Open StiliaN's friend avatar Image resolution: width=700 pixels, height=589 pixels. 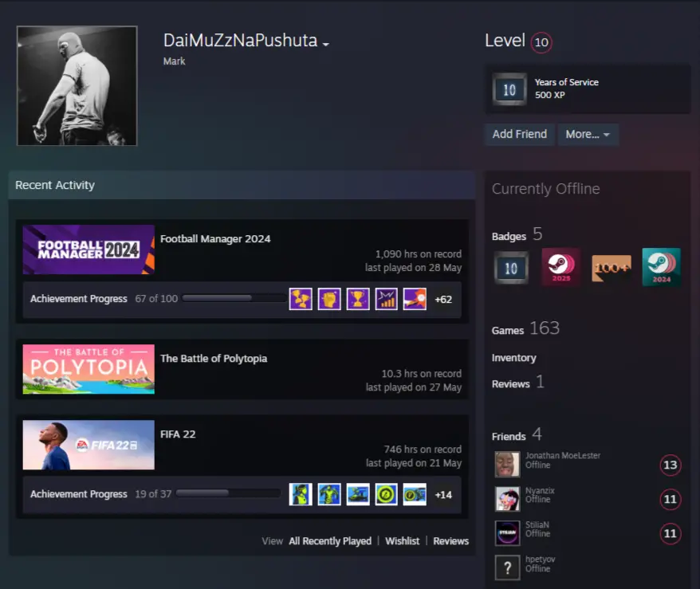(x=507, y=532)
